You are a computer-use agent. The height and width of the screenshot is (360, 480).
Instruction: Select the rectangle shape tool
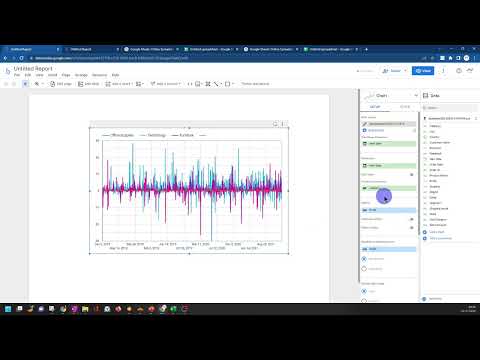(x=227, y=84)
